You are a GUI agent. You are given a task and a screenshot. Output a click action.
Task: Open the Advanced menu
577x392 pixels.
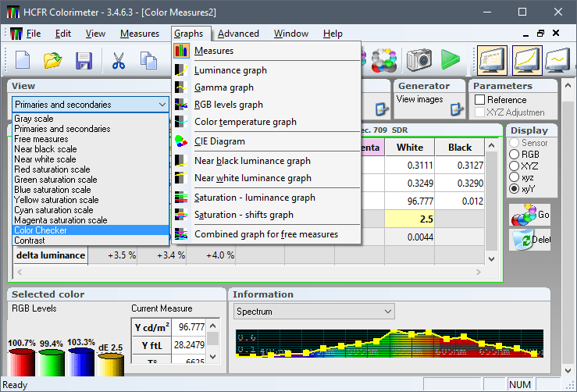[x=238, y=34]
